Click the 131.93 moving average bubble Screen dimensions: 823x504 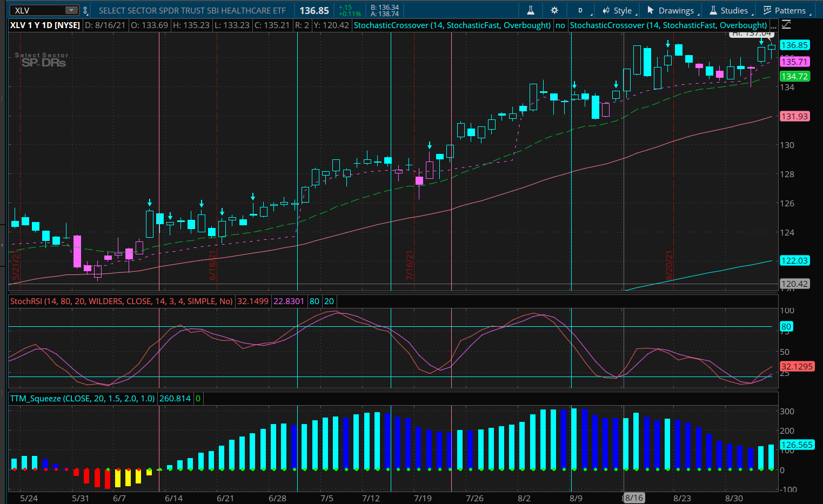[794, 116]
